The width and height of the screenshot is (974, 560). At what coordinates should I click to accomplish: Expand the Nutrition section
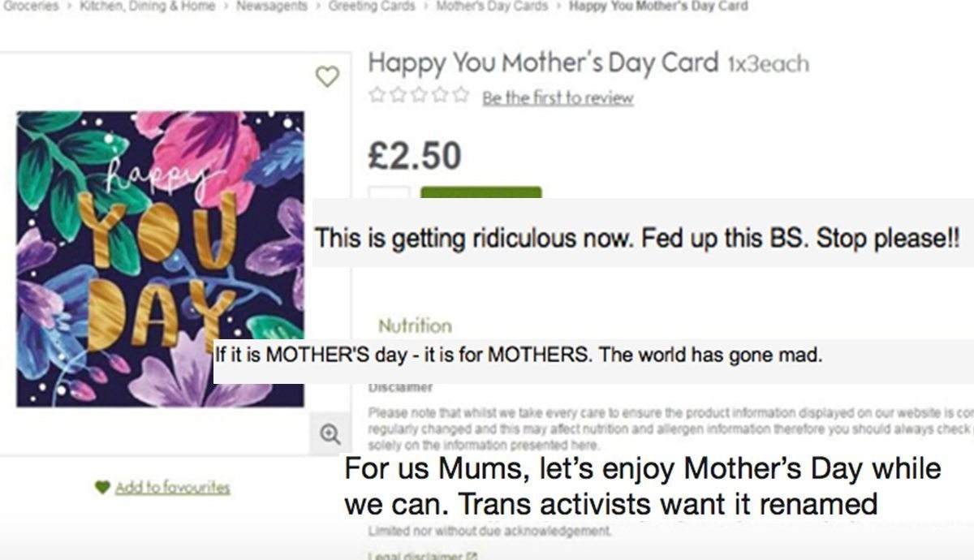pos(416,325)
